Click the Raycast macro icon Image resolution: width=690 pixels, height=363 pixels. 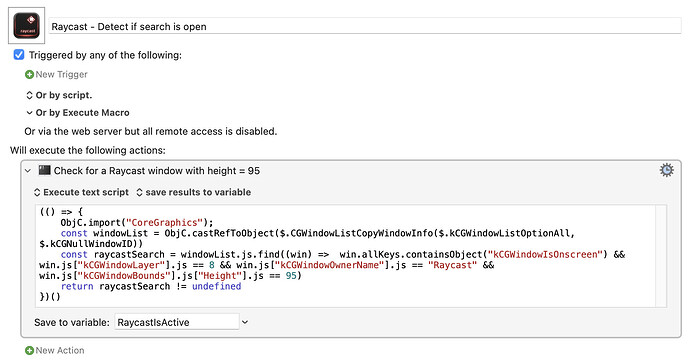point(26,26)
